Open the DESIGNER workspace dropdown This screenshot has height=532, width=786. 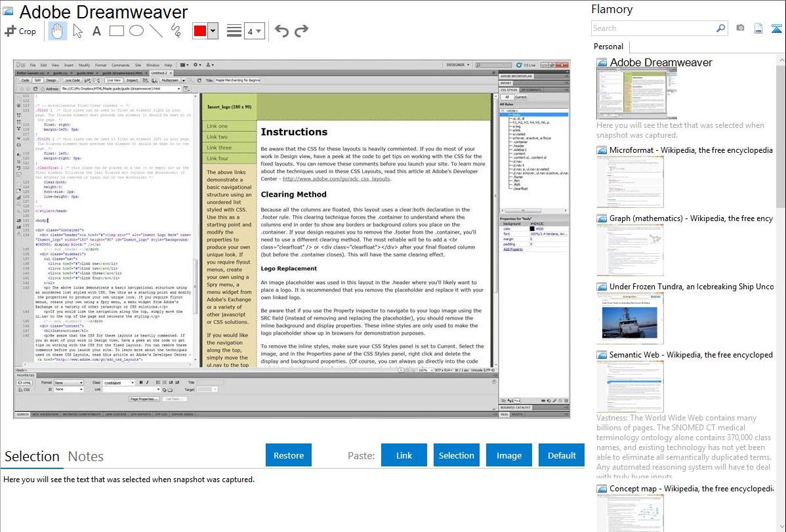458,65
